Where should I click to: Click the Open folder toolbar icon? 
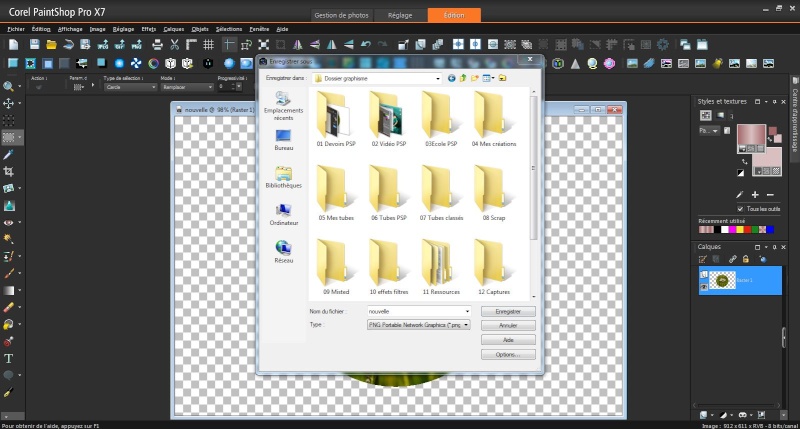[51, 45]
